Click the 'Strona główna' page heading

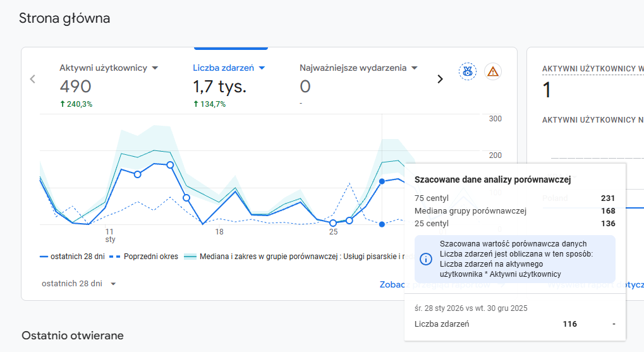pos(64,18)
